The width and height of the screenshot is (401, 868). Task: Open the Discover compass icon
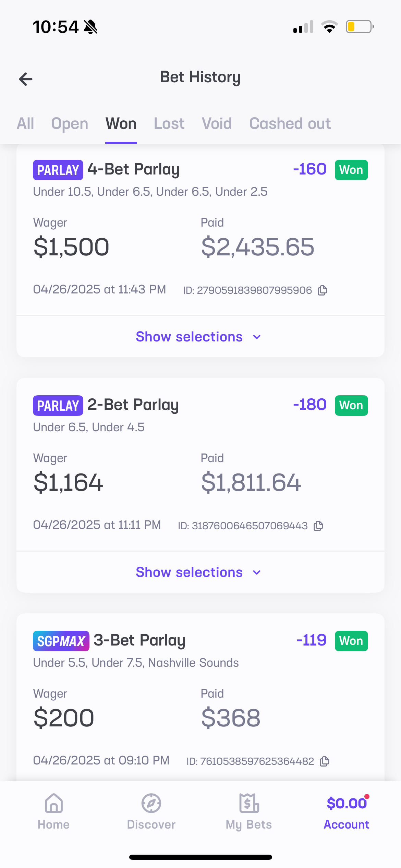(151, 803)
